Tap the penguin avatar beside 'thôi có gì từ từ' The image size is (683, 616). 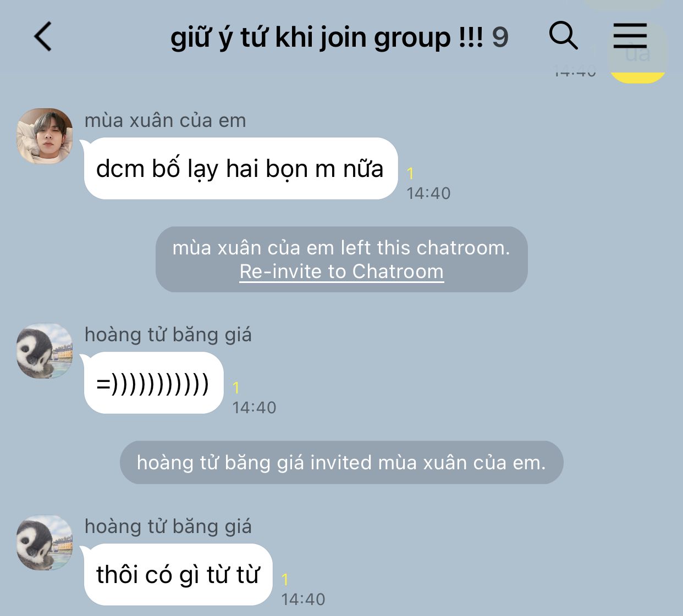[x=45, y=542]
